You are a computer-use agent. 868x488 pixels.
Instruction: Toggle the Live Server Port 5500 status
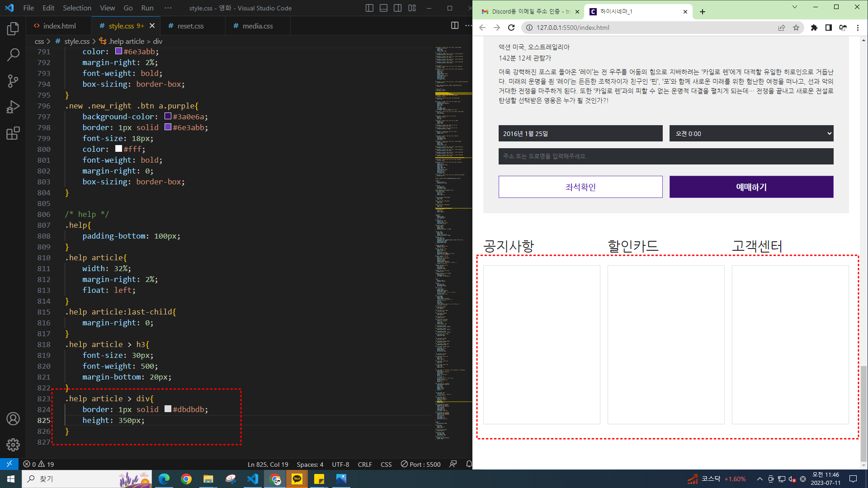coord(420,465)
